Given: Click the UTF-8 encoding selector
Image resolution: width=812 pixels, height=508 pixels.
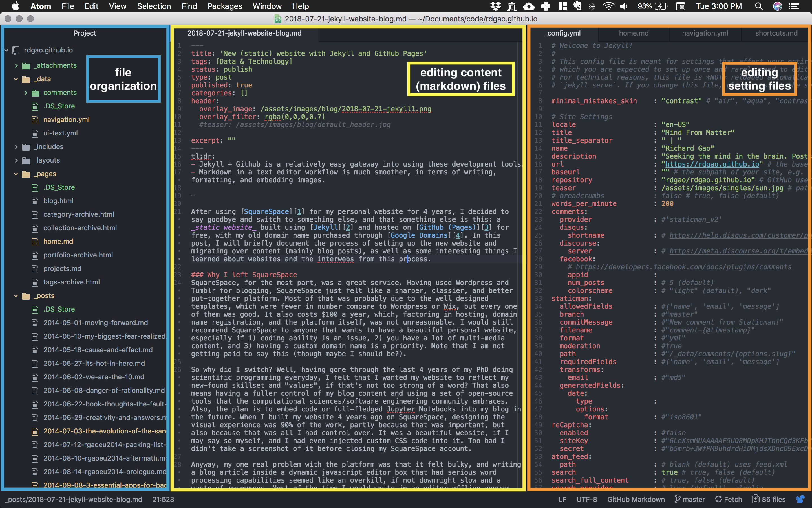Looking at the screenshot, I should 586,499.
